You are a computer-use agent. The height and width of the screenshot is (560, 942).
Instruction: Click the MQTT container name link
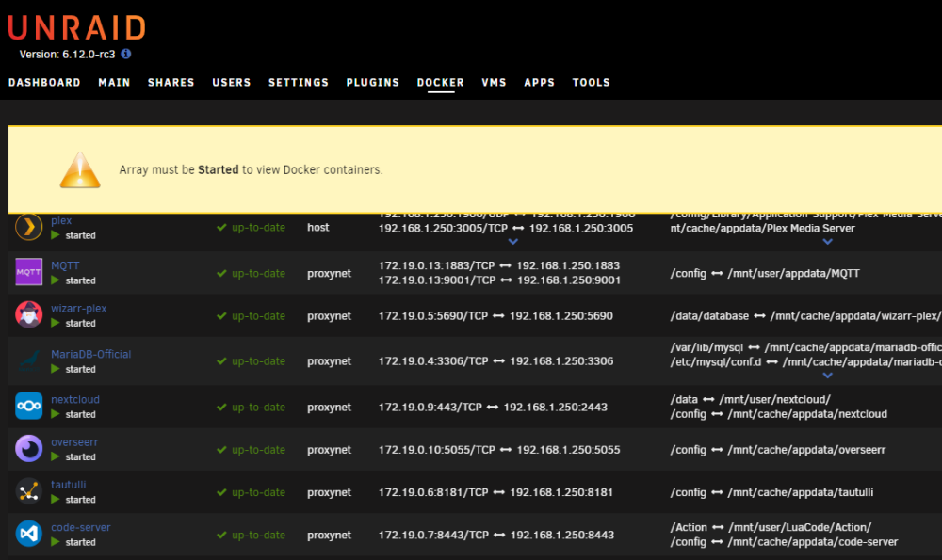(65, 265)
